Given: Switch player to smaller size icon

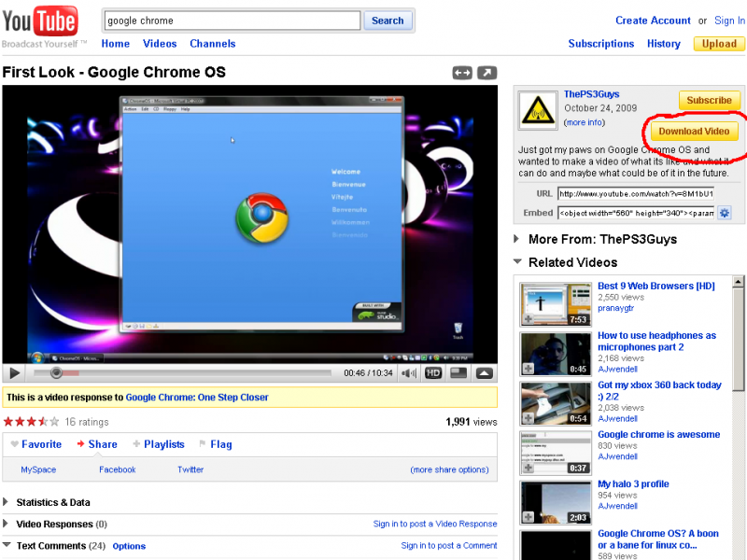Looking at the screenshot, I should (x=458, y=373).
